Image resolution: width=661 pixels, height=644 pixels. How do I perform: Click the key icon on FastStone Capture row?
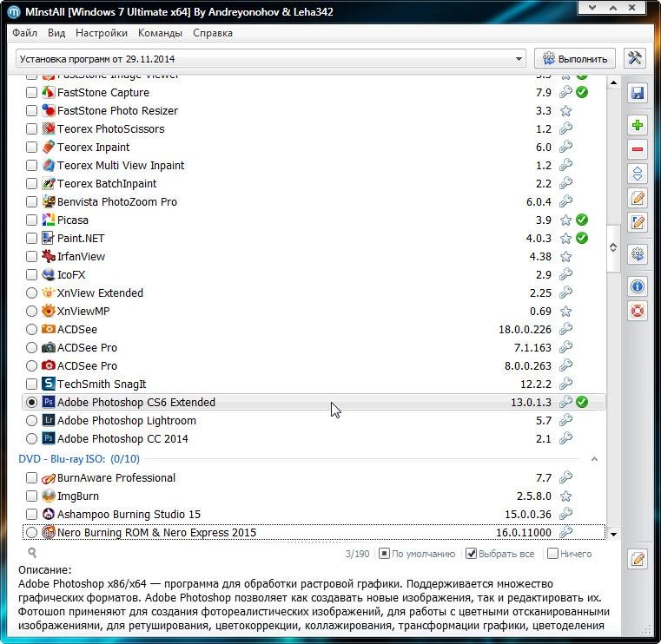565,92
